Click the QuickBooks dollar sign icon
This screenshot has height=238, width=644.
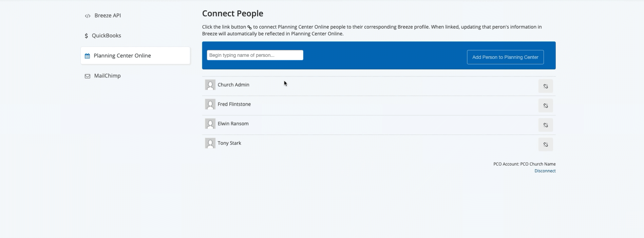pyautogui.click(x=86, y=36)
